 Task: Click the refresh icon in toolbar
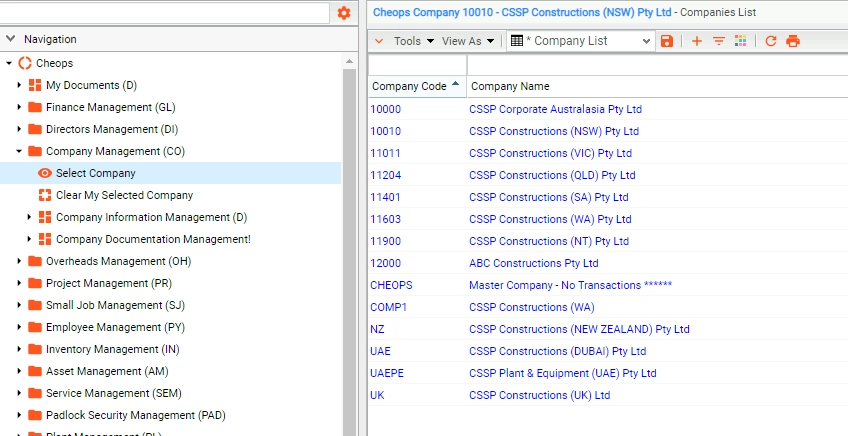pos(771,41)
